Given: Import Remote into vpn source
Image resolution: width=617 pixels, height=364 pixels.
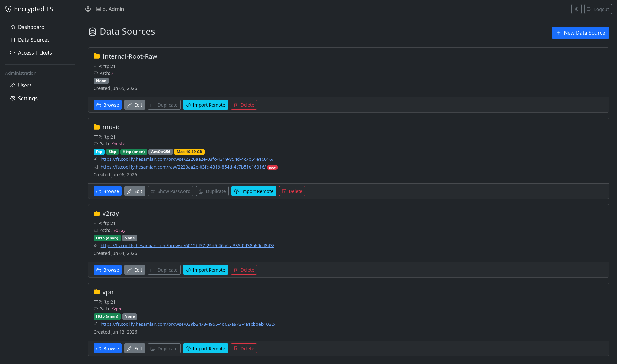Looking at the screenshot, I should coord(206,349).
